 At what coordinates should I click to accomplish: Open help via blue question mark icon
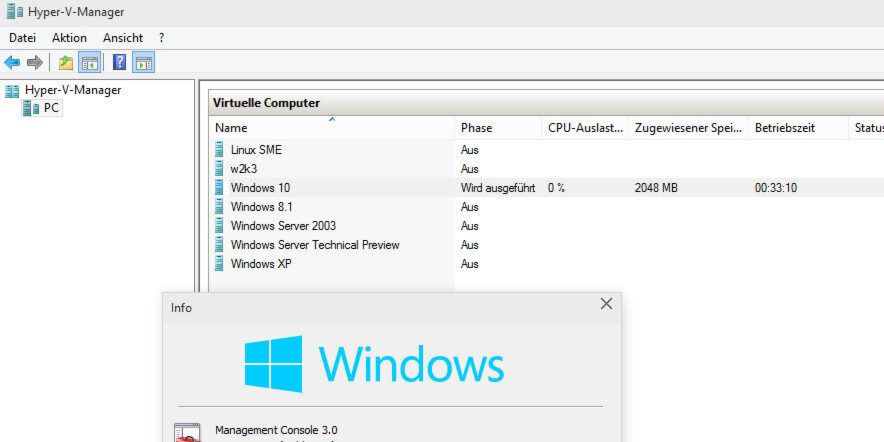[x=120, y=62]
